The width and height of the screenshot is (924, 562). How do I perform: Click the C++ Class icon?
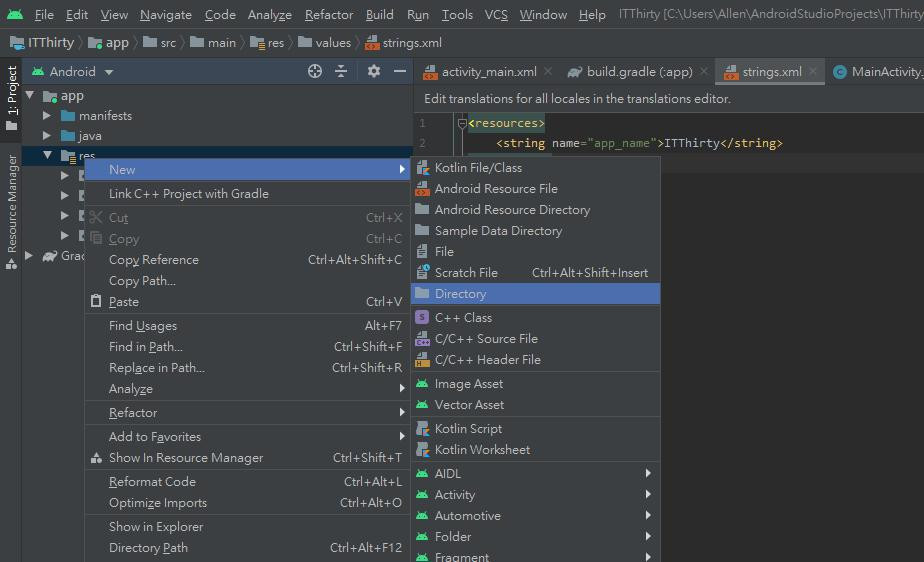coord(422,318)
